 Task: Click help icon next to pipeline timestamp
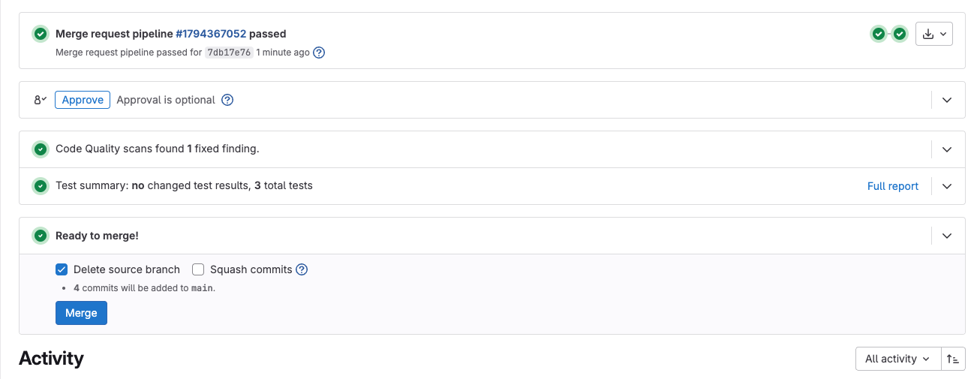(x=319, y=53)
